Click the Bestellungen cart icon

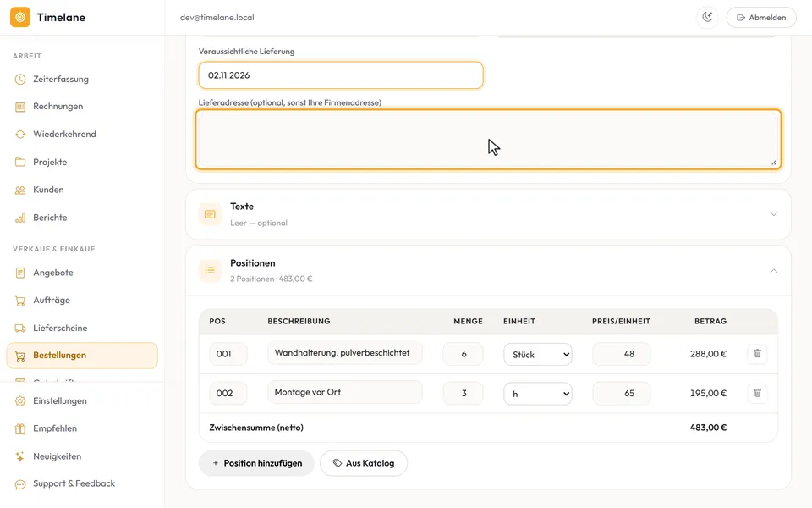tap(20, 356)
